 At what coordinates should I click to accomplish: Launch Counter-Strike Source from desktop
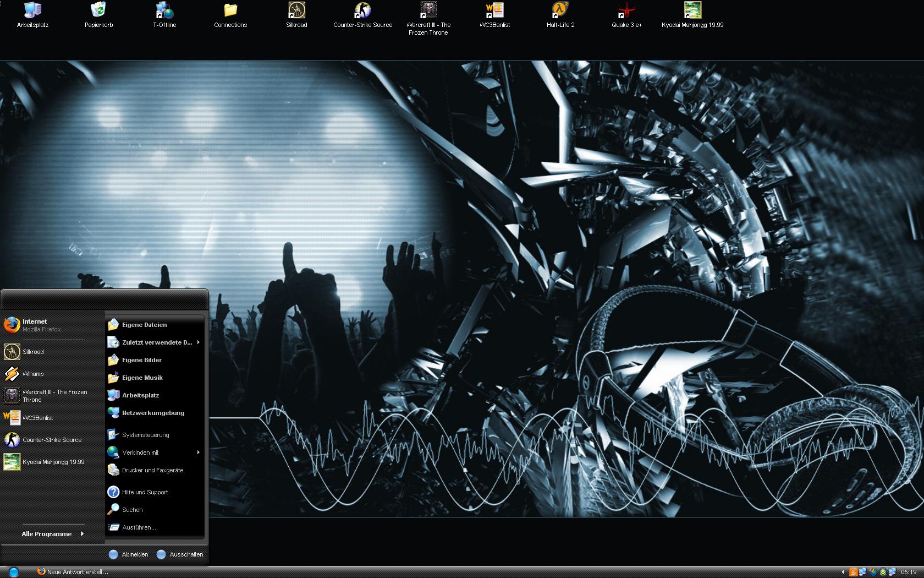pyautogui.click(x=362, y=14)
